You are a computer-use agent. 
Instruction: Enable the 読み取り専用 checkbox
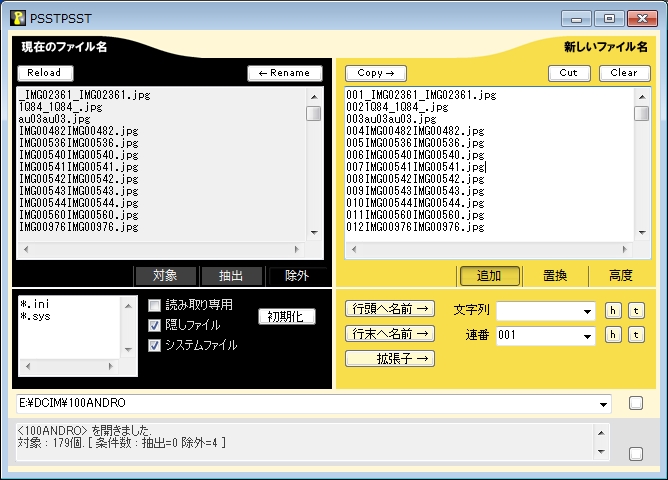(154, 305)
